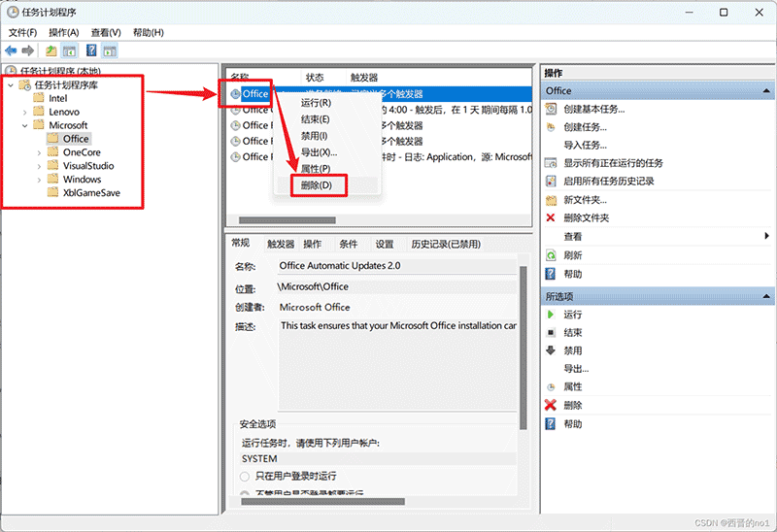Switch to the 历史记录(已禁用) tab

(x=446, y=245)
